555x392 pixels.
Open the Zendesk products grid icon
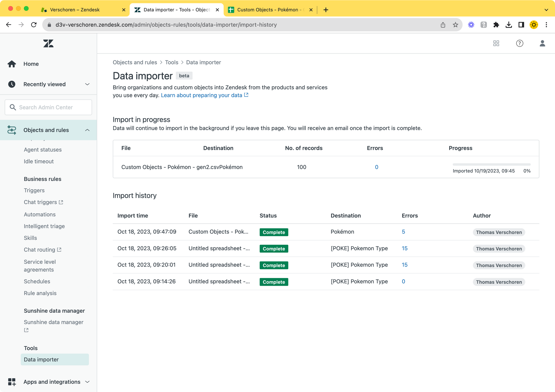point(496,43)
